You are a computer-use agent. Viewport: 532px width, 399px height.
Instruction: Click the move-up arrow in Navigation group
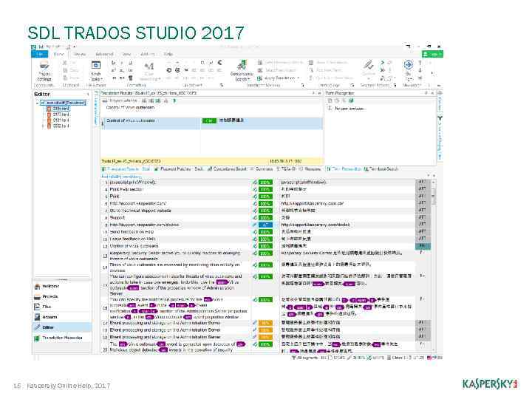click(x=420, y=63)
